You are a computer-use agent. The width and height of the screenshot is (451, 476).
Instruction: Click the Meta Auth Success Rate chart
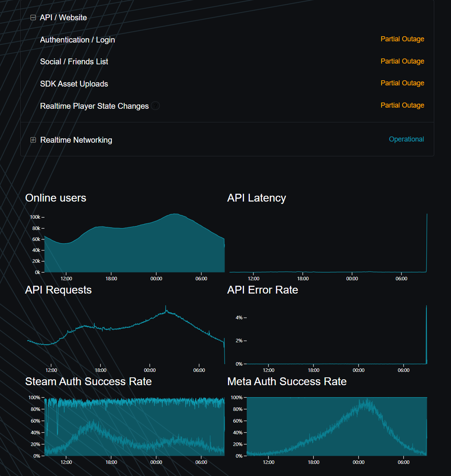337,426
